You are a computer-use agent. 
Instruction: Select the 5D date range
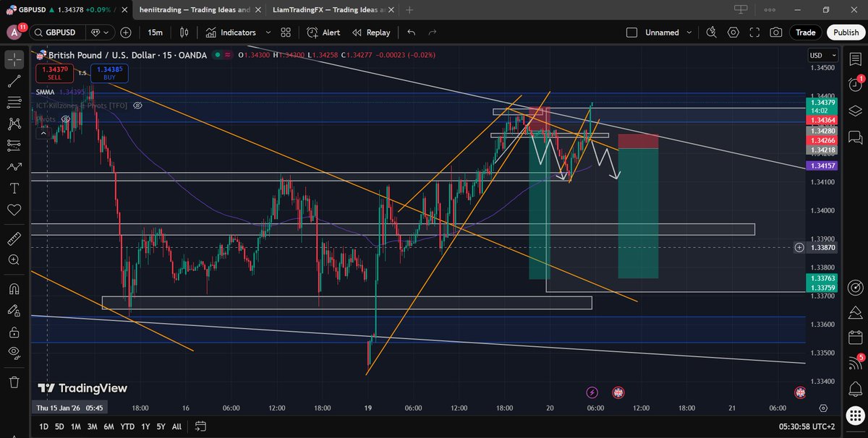point(60,426)
